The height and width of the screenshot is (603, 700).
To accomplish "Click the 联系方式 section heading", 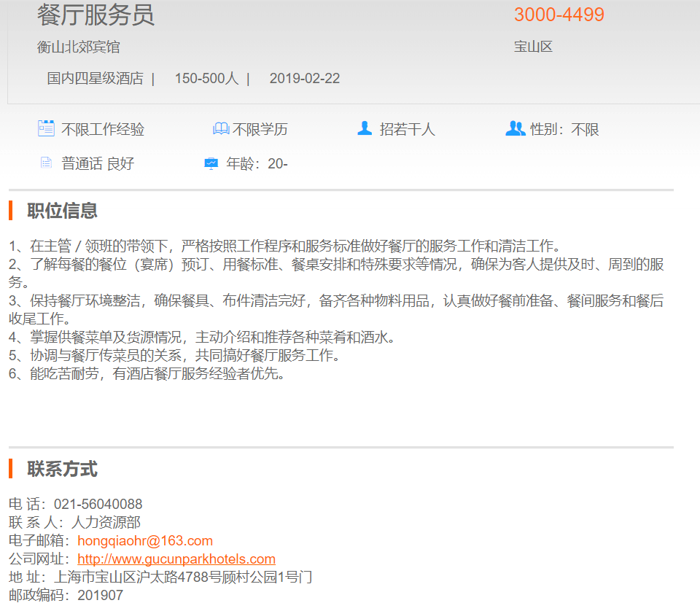I will pyautogui.click(x=62, y=469).
